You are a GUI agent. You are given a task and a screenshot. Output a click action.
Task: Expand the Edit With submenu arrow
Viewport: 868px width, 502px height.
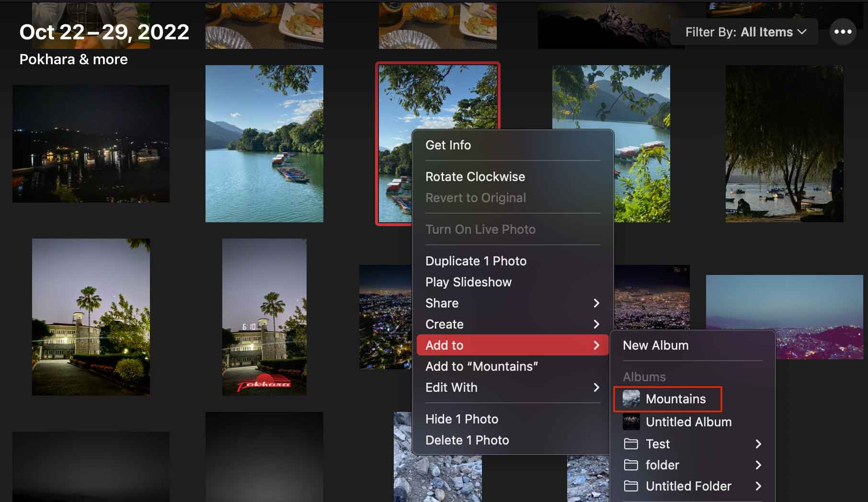pos(596,388)
